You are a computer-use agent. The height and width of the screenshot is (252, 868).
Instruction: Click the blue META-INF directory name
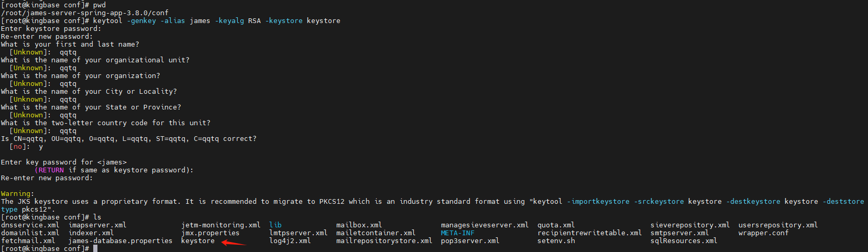click(457, 233)
